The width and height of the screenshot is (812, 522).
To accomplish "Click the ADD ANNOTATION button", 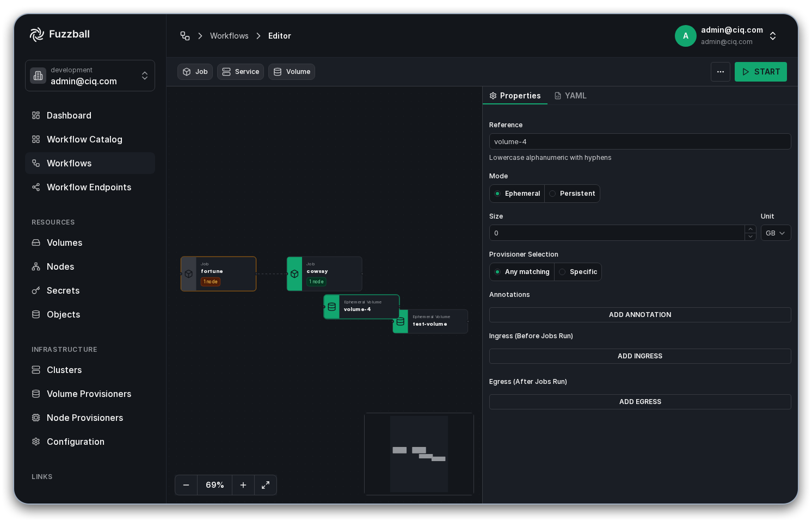I will pos(640,315).
